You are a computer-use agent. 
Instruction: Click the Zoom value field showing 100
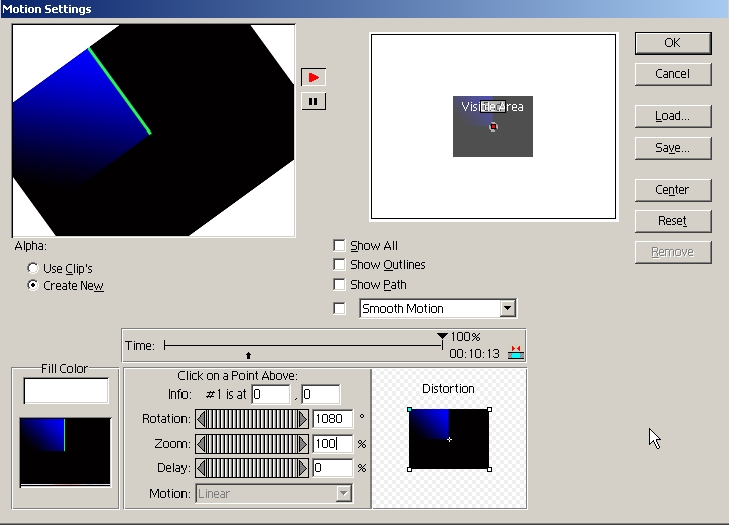pyautogui.click(x=332, y=444)
